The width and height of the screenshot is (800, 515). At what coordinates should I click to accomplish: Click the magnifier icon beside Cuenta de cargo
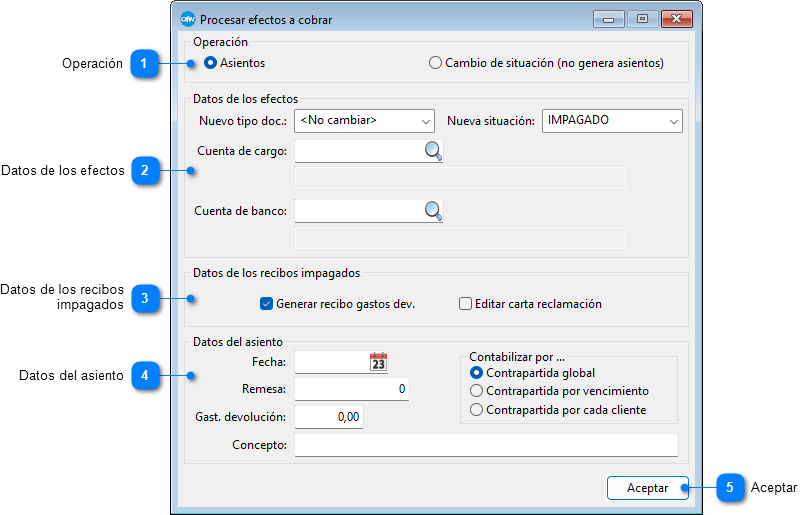(433, 151)
